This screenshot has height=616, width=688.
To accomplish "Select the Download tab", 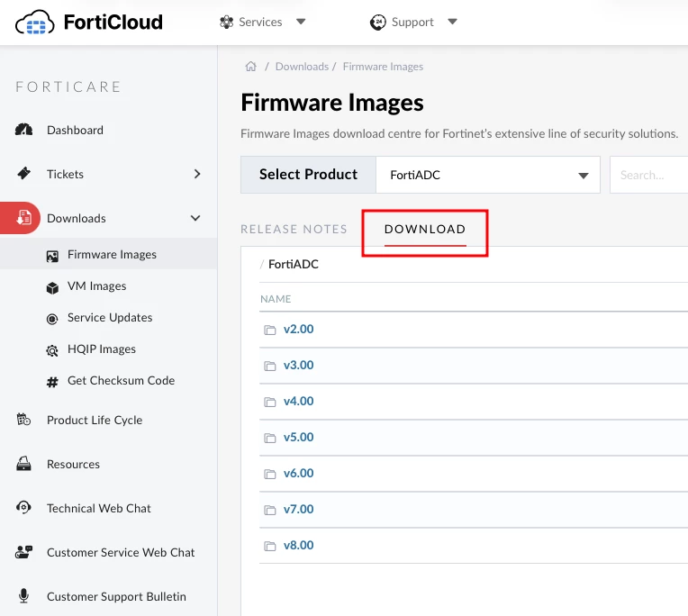I will (x=425, y=229).
